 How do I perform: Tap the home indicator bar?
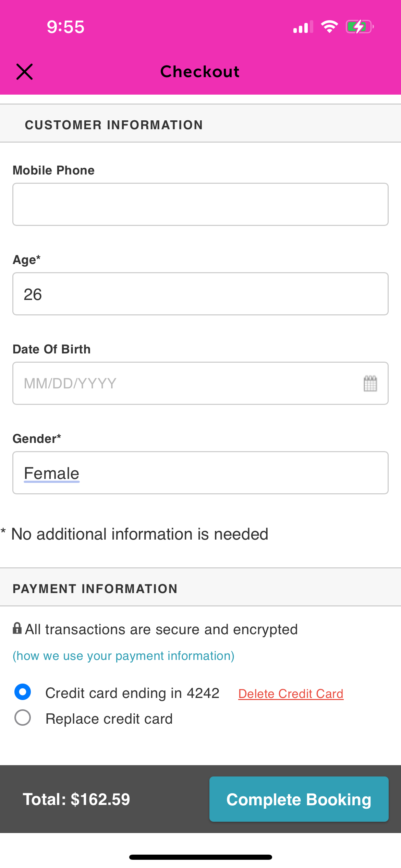(200, 857)
